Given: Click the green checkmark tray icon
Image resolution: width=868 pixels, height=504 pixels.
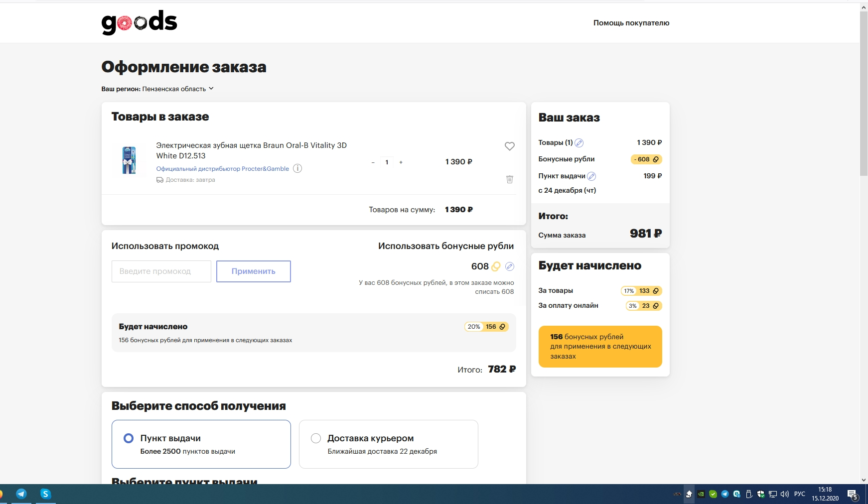Looking at the screenshot, I should point(713,494).
